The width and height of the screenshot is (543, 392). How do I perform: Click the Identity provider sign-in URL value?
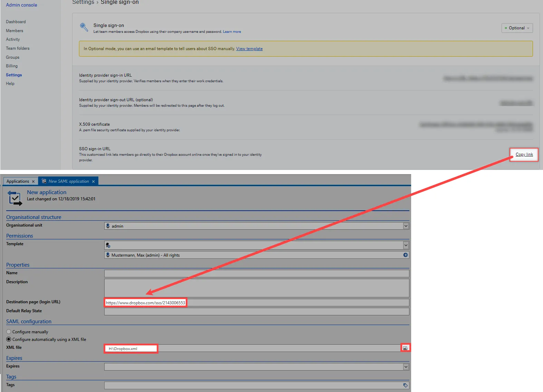click(488, 78)
